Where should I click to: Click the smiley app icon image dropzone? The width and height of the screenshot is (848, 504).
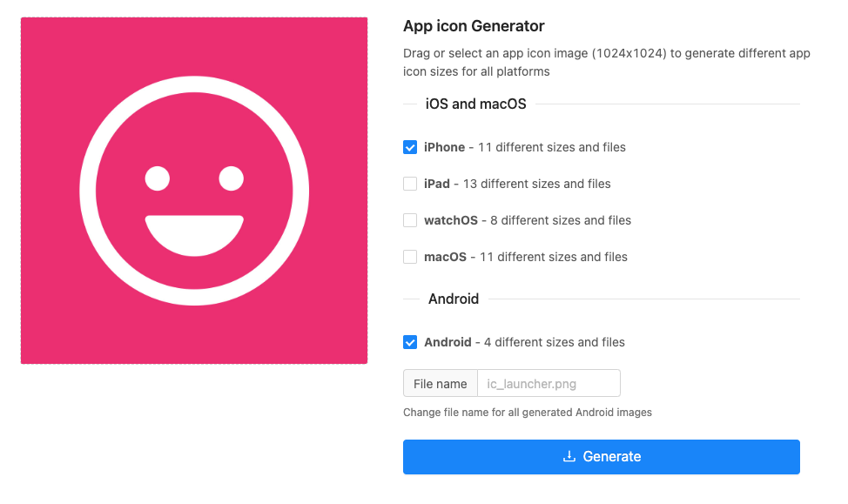click(x=194, y=191)
